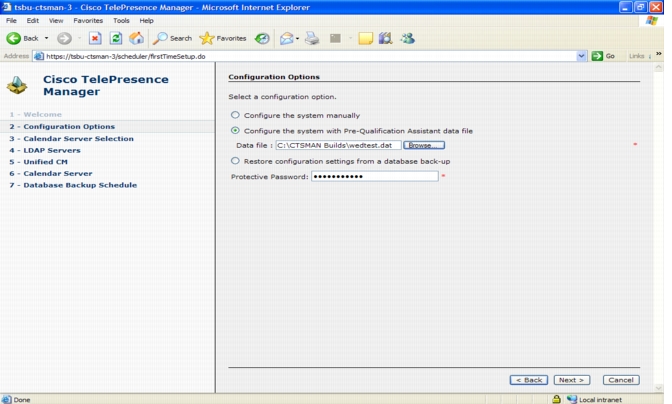The width and height of the screenshot is (672, 404).
Task: Click the Edit page toolbar icon
Action: tap(335, 39)
